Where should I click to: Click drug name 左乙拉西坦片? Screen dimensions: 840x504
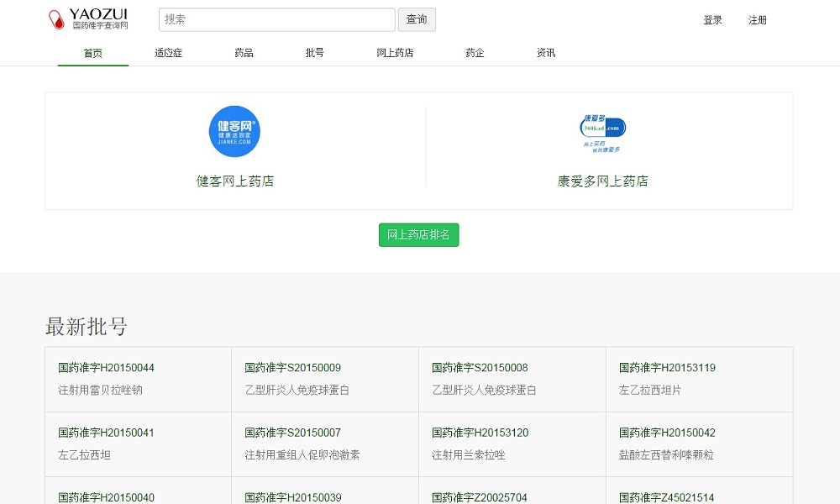[650, 391]
